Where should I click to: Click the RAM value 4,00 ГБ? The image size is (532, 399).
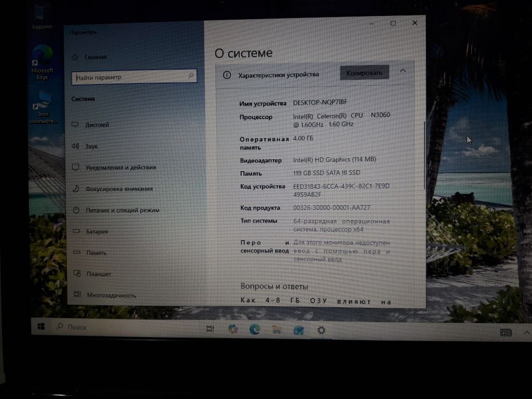303,138
